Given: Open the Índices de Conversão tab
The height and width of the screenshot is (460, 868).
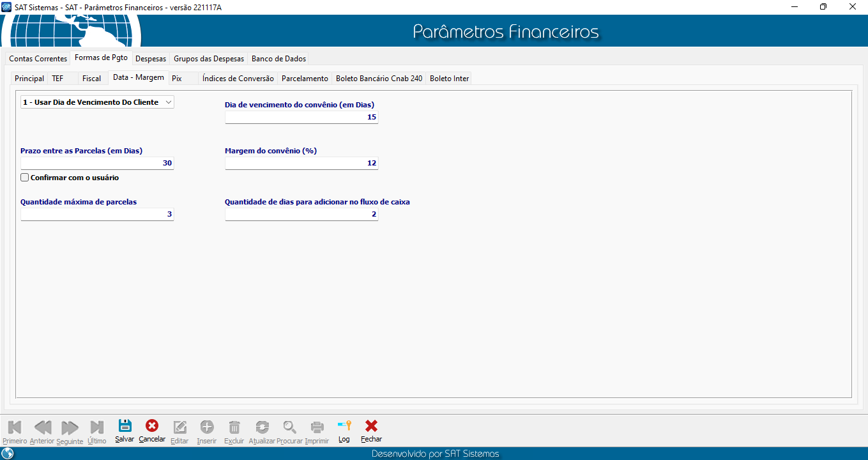Looking at the screenshot, I should pos(238,79).
